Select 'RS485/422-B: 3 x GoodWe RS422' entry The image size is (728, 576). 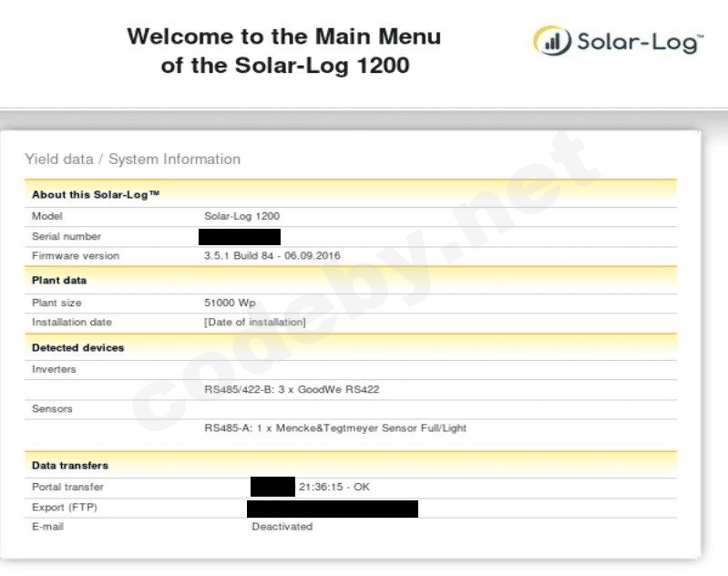click(292, 389)
